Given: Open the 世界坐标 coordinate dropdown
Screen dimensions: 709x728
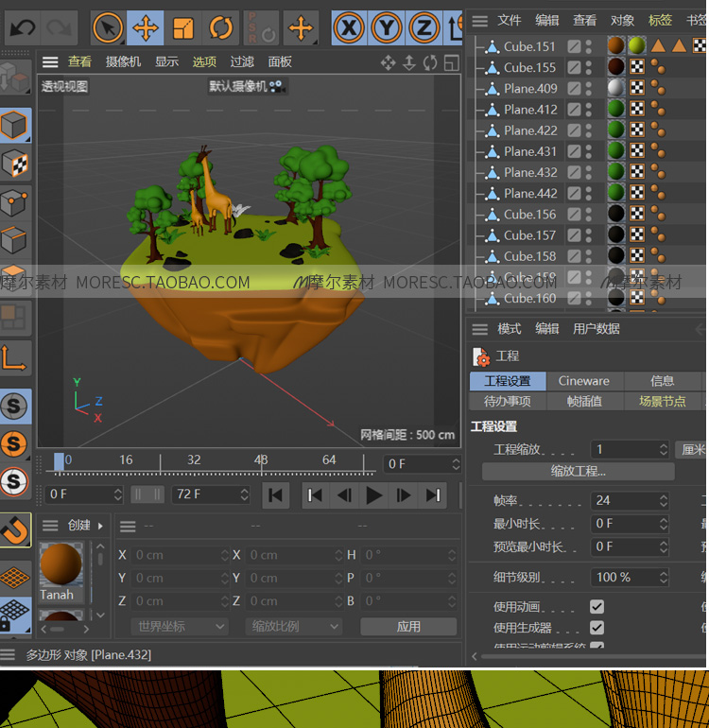Looking at the screenshot, I should pyautogui.click(x=180, y=626).
